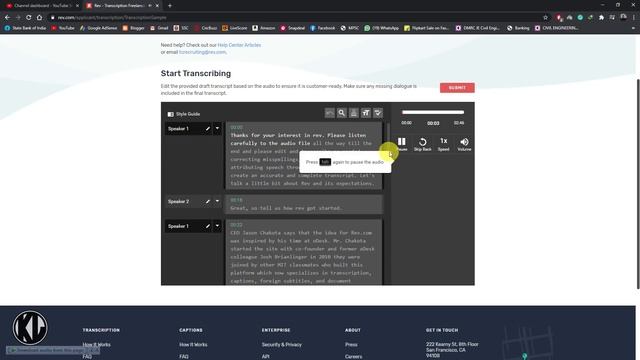Open the MPSC bookmark
The image size is (640, 360).
coord(350,28)
